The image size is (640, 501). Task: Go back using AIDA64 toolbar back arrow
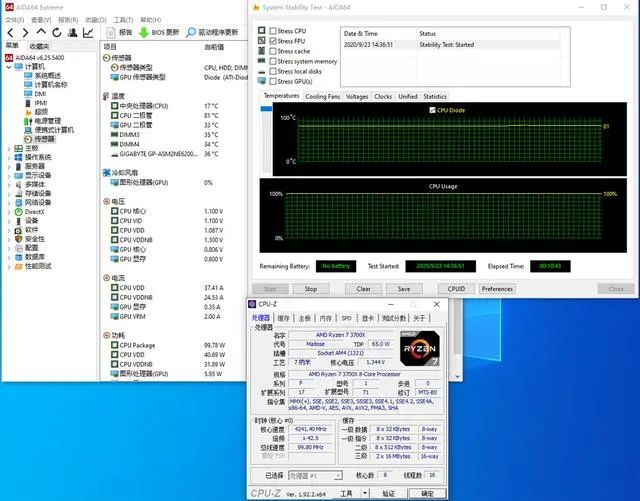(x=11, y=33)
